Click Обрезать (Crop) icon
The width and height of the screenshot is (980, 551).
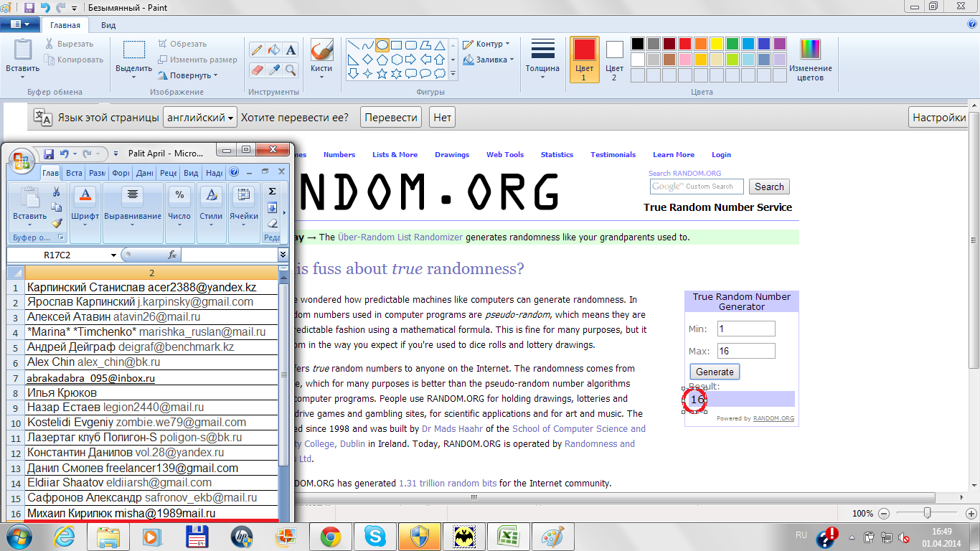(x=163, y=44)
